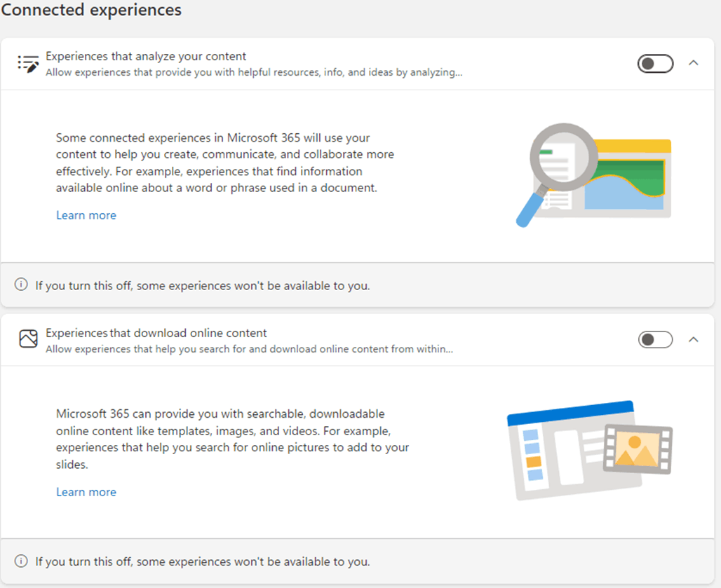This screenshot has height=588, width=721.
Task: Click the info icon on the first warning bar
Action: pyautogui.click(x=21, y=284)
